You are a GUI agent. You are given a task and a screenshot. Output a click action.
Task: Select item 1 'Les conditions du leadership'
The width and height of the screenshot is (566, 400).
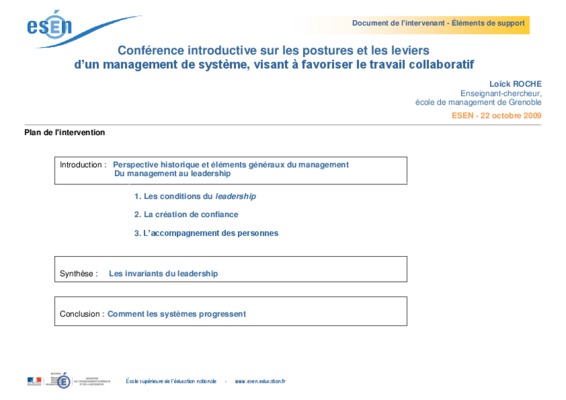click(195, 196)
